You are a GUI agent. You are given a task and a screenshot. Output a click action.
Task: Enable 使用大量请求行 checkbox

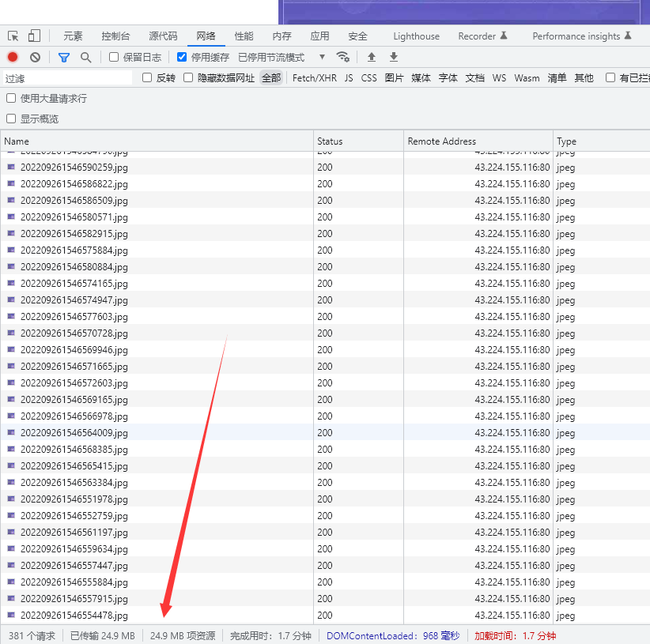pos(11,98)
